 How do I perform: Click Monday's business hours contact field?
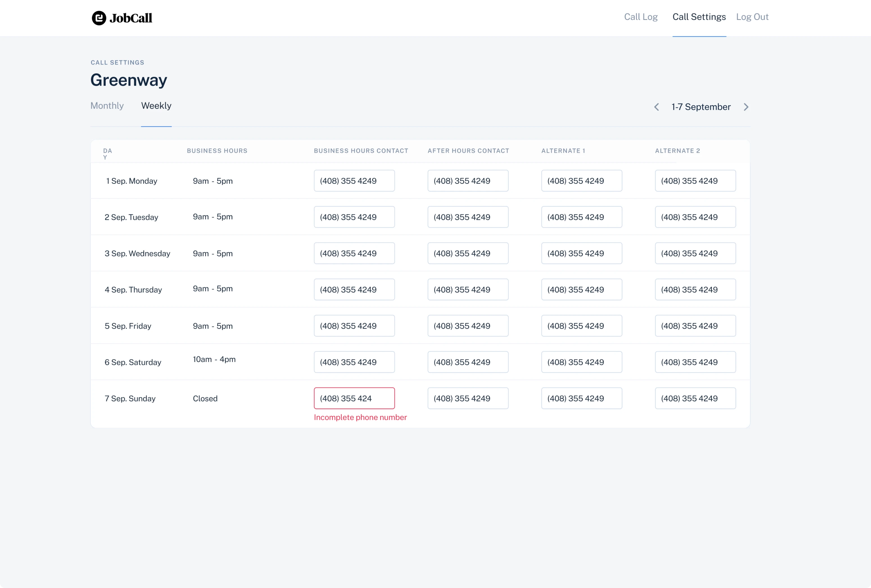(354, 181)
